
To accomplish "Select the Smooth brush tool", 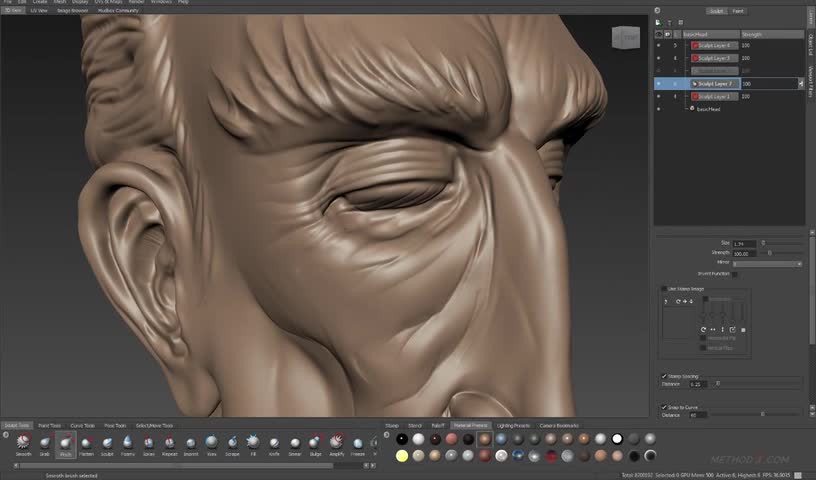I will point(22,442).
